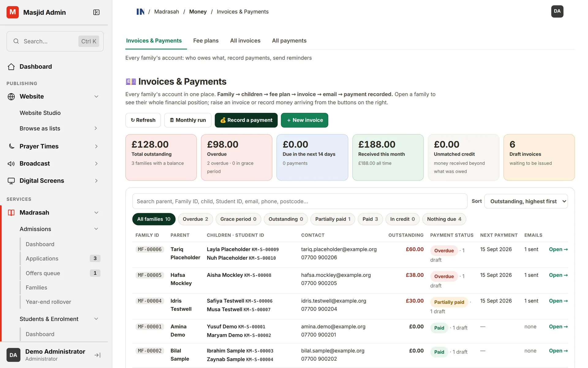Click the Masjid Admin red M logo
This screenshot has height=368, width=588.
pos(13,12)
